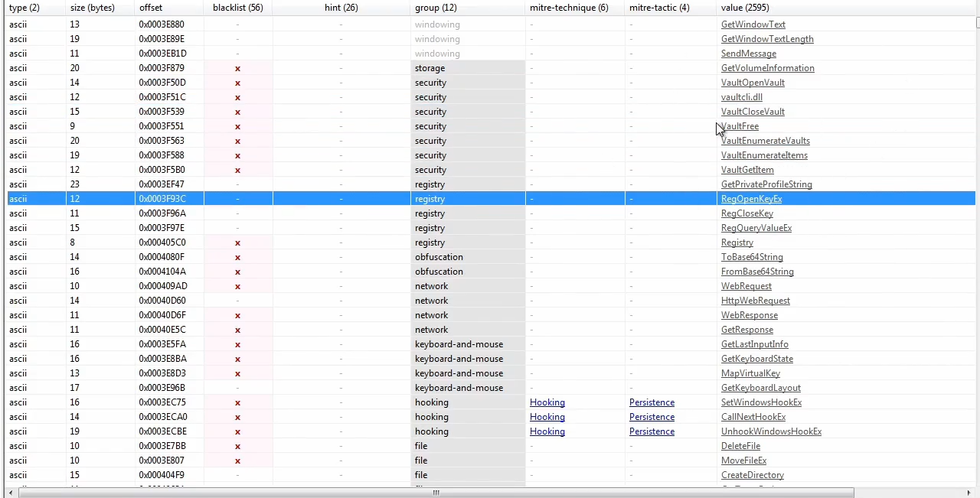980x498 pixels.
Task: Click the VaultOpenVault link
Action: click(753, 83)
